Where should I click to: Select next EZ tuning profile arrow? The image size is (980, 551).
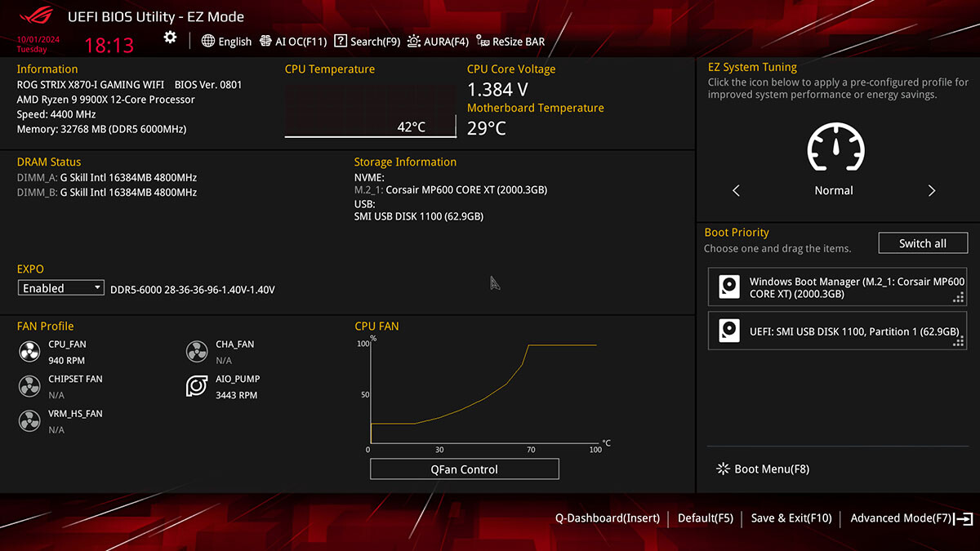(932, 190)
